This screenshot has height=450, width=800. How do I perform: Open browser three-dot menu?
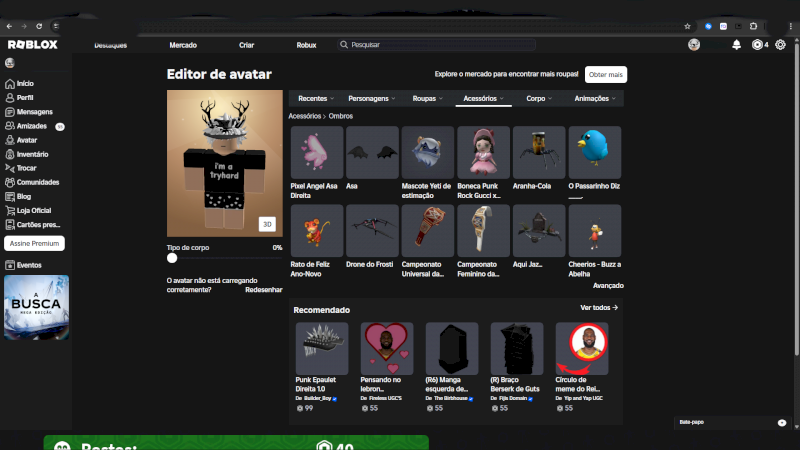(x=790, y=26)
